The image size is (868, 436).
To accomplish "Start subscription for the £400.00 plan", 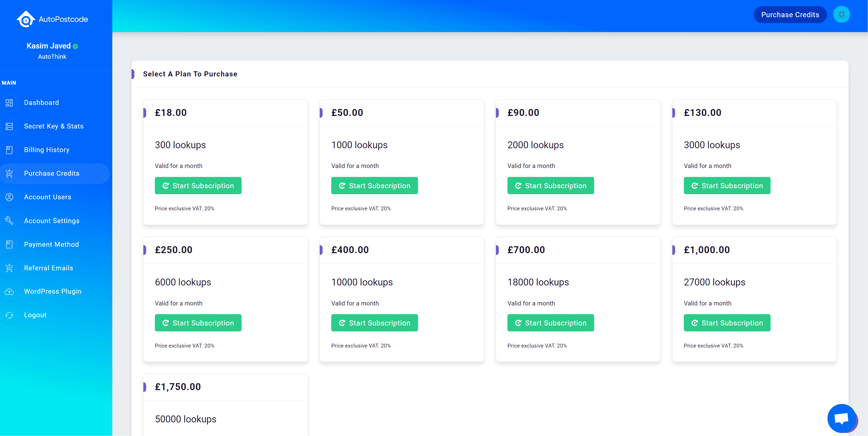I will [374, 323].
